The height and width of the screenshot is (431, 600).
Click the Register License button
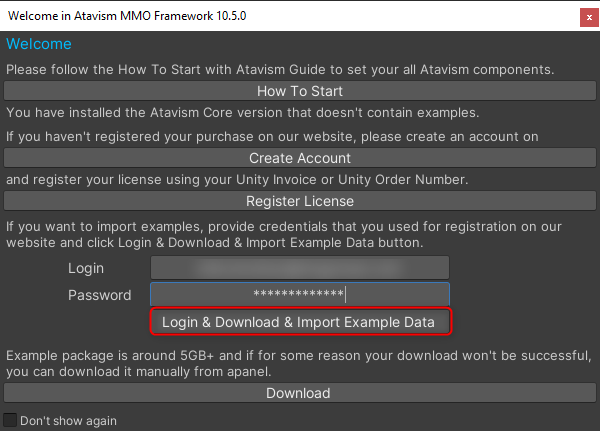tap(300, 201)
